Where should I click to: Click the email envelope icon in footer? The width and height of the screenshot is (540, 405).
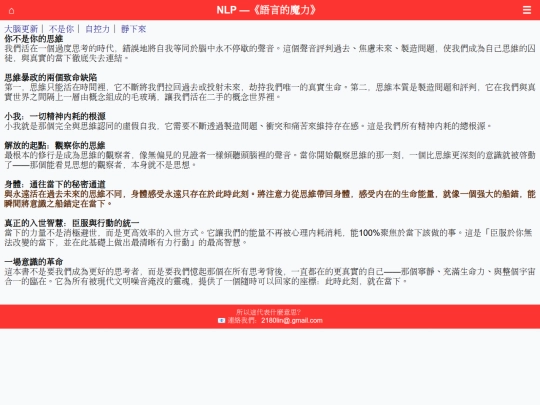tap(221, 321)
